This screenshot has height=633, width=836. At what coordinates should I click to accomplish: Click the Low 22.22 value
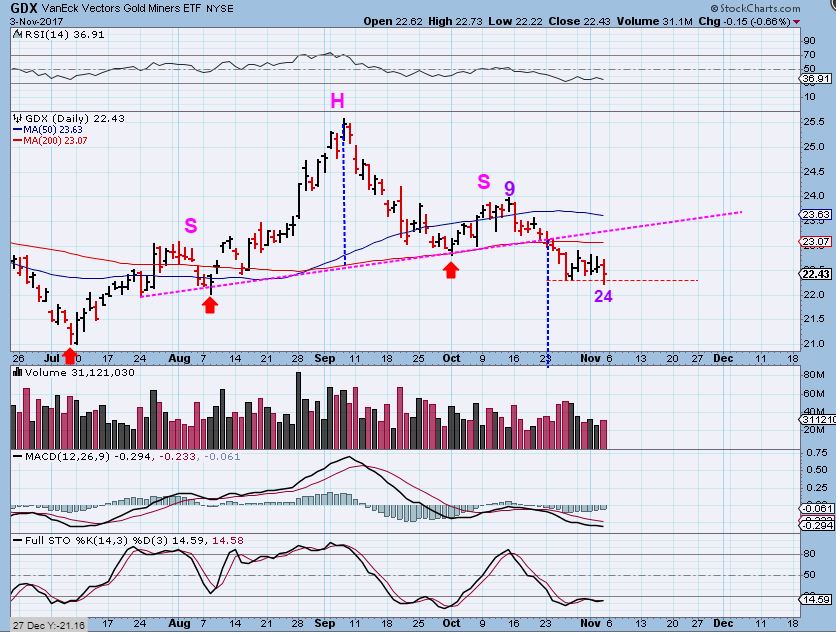click(x=516, y=21)
